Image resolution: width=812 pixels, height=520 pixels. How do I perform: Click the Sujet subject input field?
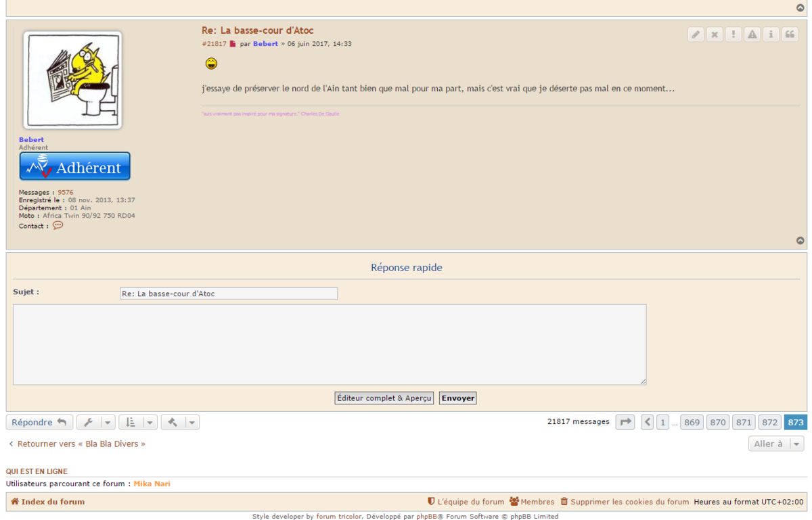(228, 293)
